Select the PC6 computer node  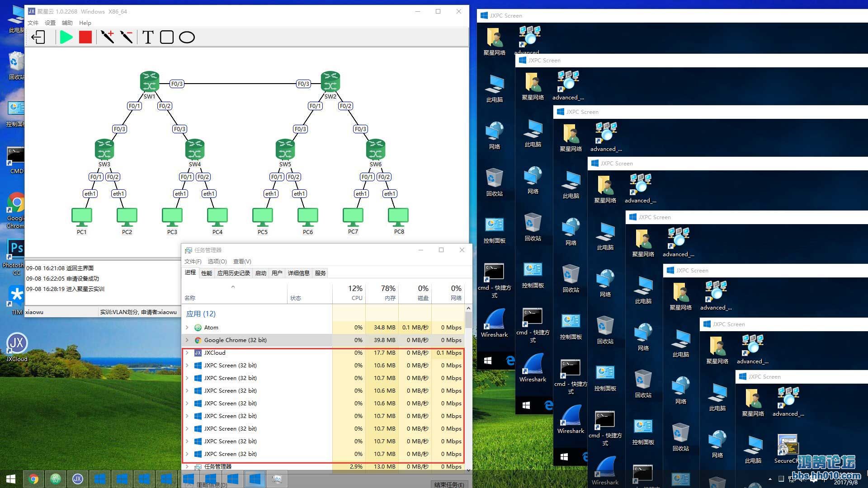(308, 217)
